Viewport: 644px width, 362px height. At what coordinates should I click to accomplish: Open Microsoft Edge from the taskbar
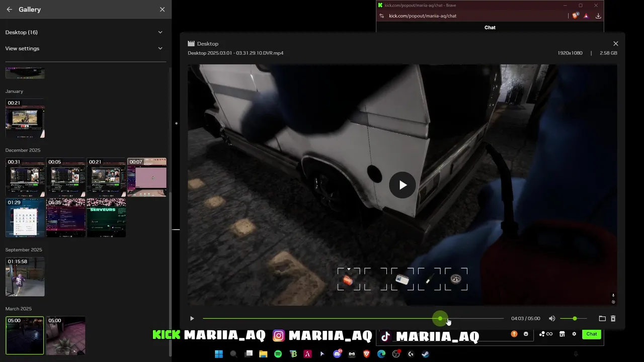pyautogui.click(x=381, y=354)
